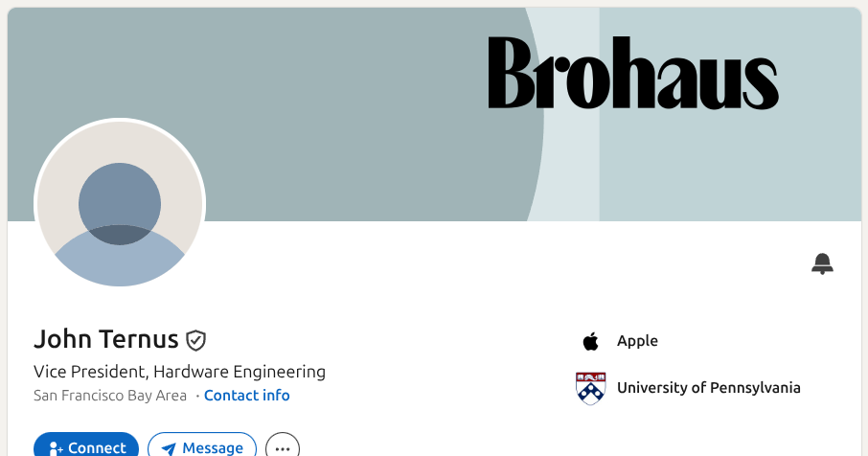The height and width of the screenshot is (456, 868).
Task: Open the profile avatar placeholder photo
Action: [x=120, y=204]
